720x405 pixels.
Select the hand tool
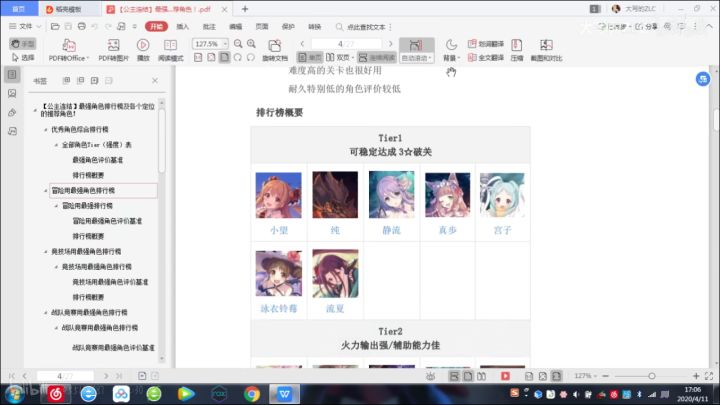22,44
